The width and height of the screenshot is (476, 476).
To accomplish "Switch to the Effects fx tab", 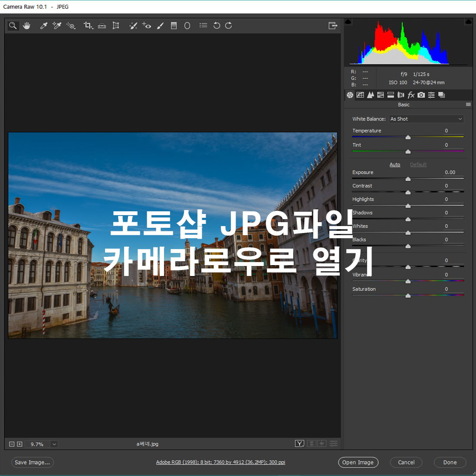I will pyautogui.click(x=411, y=95).
